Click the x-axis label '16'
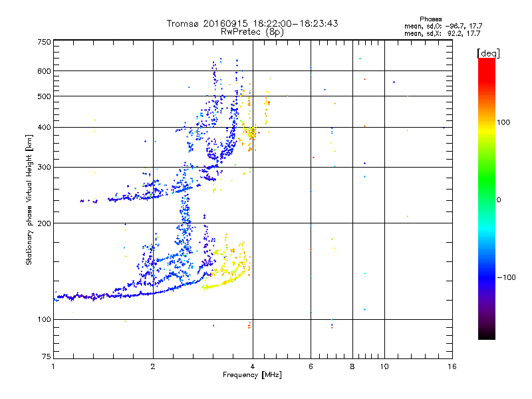 (452, 366)
